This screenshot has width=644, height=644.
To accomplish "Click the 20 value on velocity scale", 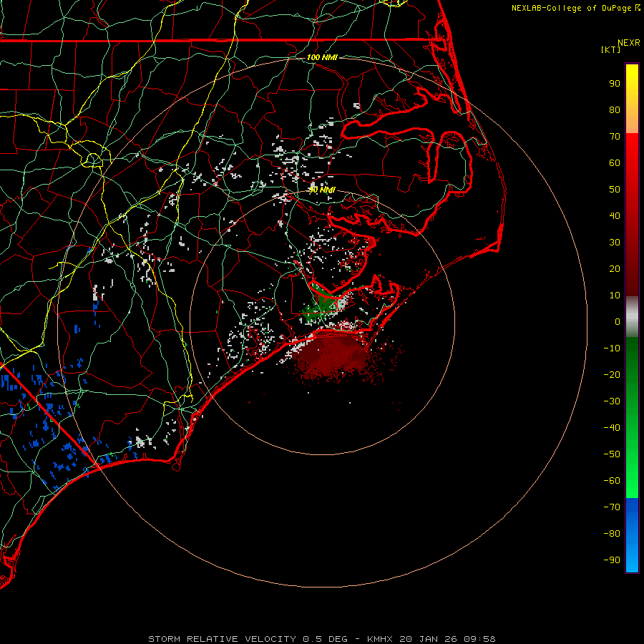I will tap(615, 268).
